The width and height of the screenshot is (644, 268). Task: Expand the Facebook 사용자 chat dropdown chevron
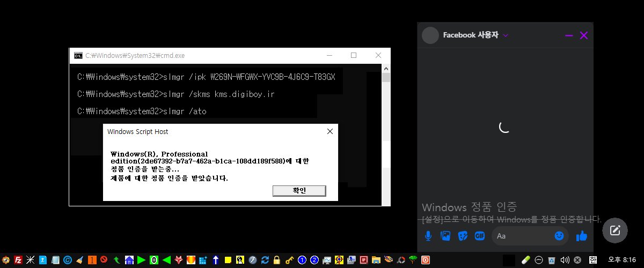[x=506, y=35]
